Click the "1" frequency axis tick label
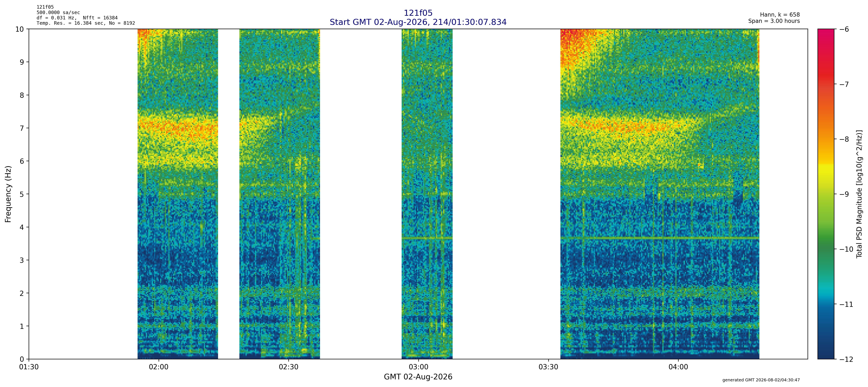 22,326
